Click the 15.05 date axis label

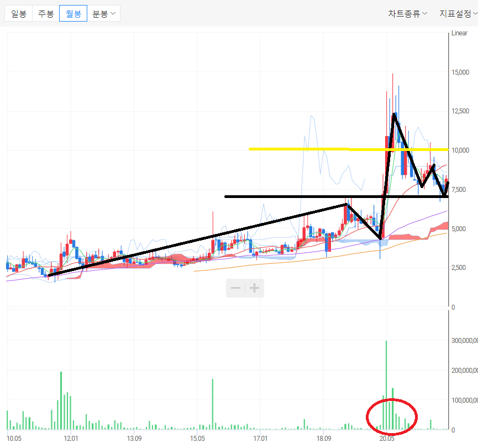(197, 438)
